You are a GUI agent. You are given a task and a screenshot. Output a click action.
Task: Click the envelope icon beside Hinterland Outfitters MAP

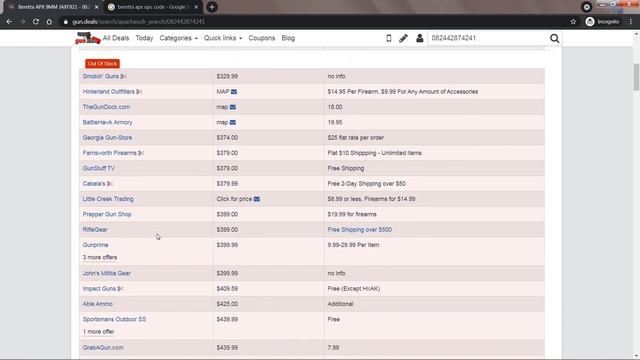(x=234, y=92)
